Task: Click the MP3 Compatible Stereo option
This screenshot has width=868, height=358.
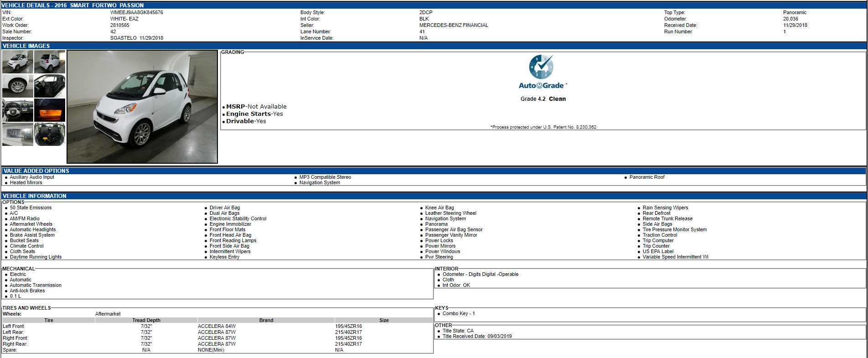Action: tap(325, 177)
